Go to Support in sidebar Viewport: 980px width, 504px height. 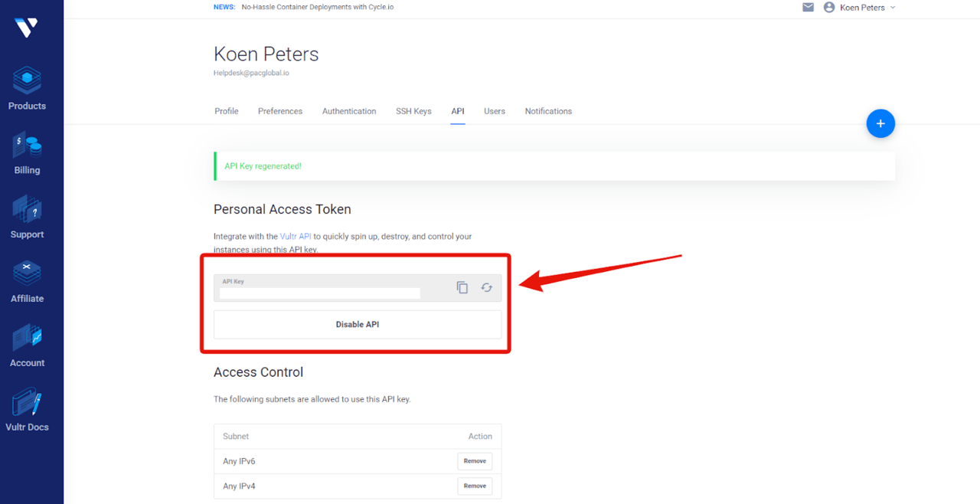(x=27, y=209)
